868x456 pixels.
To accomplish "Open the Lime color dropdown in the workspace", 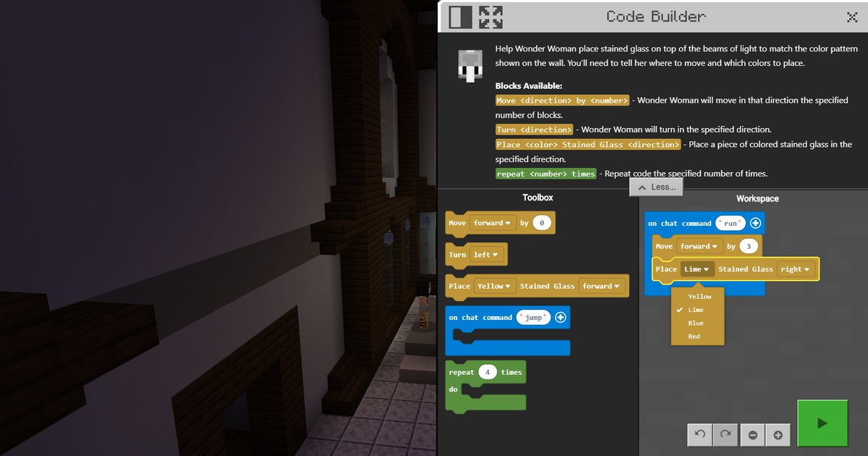I will pyautogui.click(x=697, y=269).
